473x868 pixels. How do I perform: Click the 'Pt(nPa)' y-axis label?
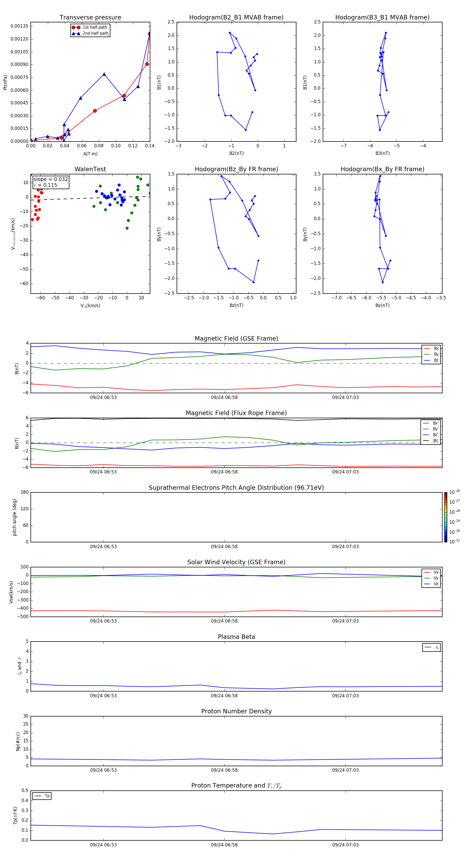coord(5,82)
